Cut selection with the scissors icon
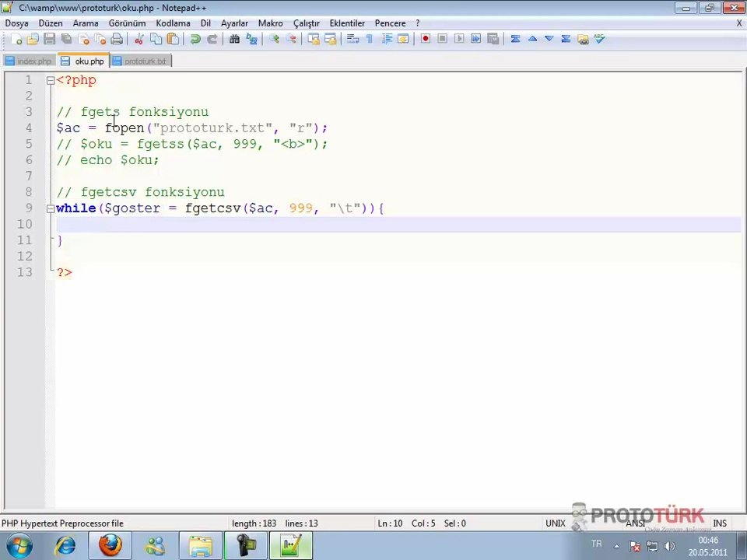 (x=139, y=40)
